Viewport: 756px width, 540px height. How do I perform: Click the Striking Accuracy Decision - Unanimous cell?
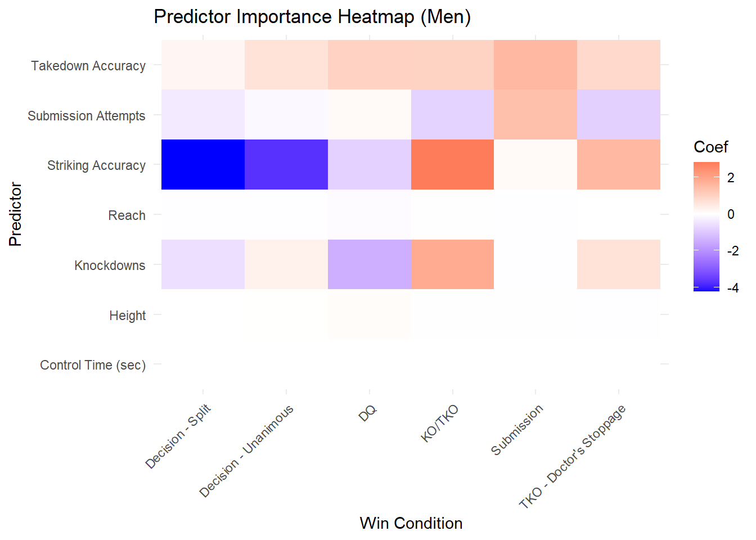click(286, 165)
